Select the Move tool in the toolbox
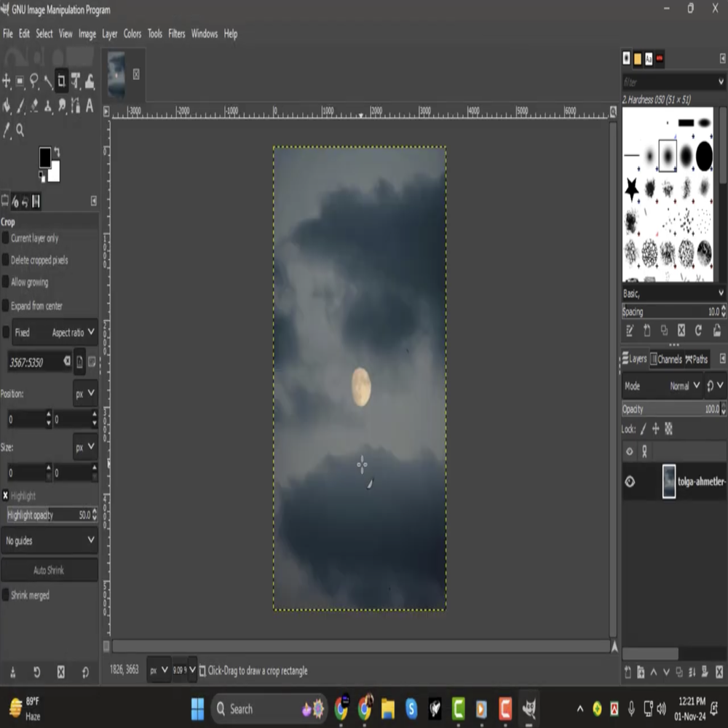 tap(7, 82)
